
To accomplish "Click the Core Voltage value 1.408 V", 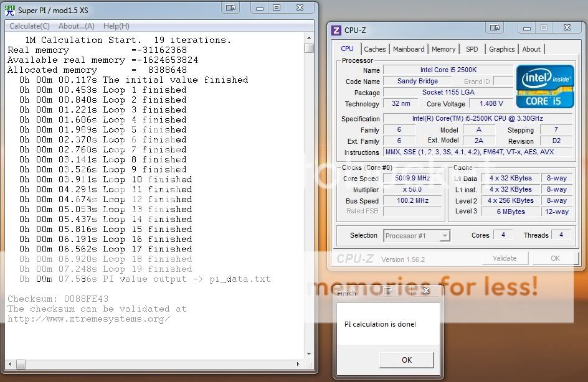I will (x=491, y=103).
